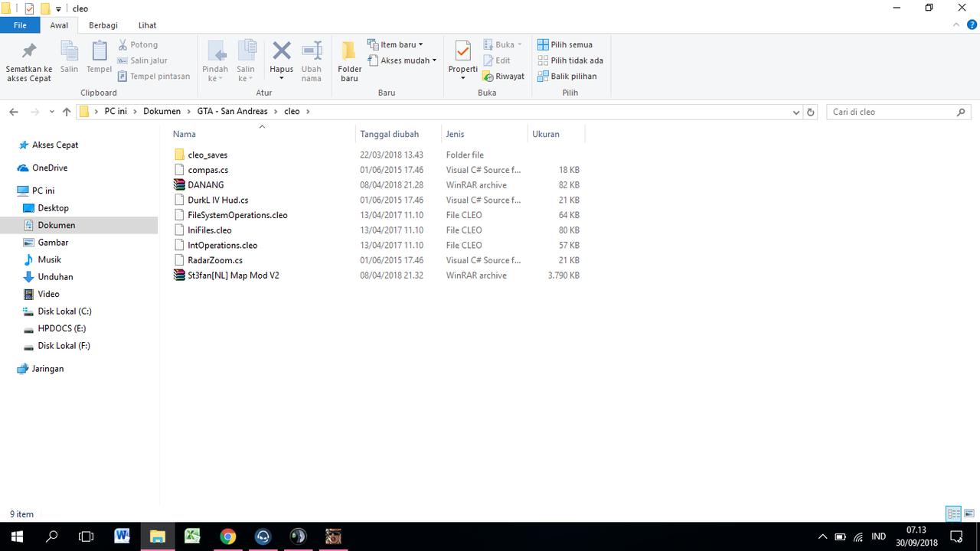Expand the Hapus dropdown arrow

pos(282,78)
